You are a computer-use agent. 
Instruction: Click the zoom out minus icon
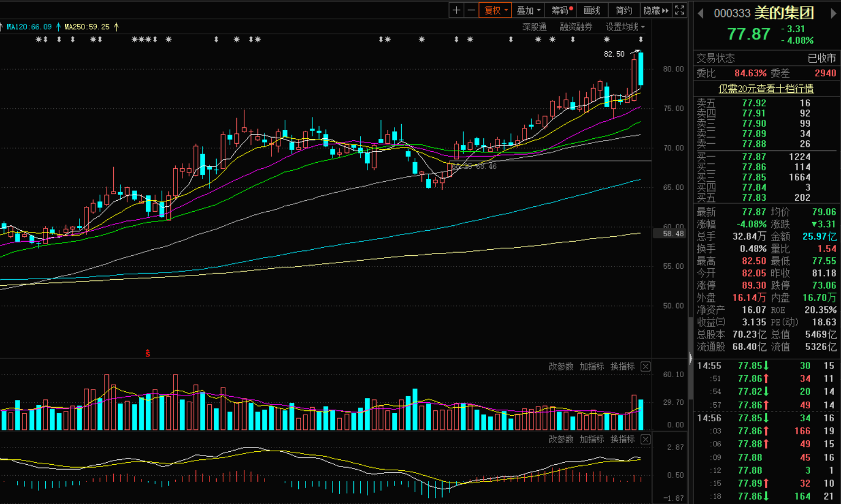[471, 10]
